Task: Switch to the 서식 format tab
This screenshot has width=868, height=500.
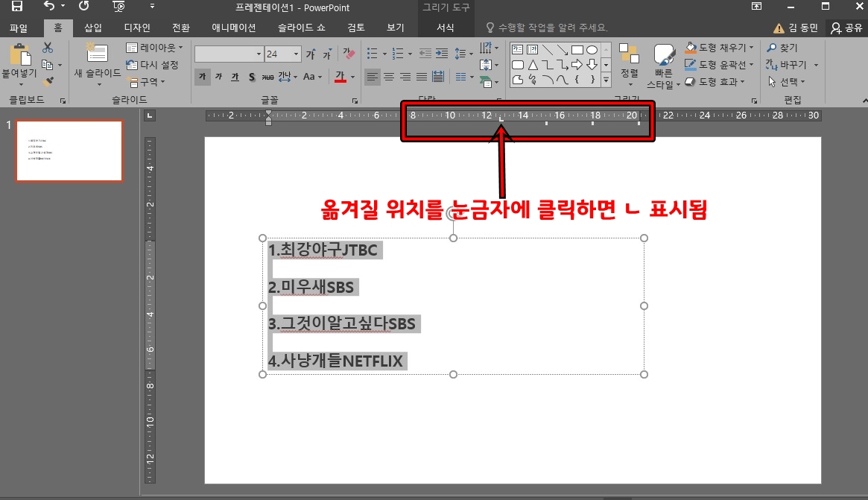Action: [x=446, y=28]
